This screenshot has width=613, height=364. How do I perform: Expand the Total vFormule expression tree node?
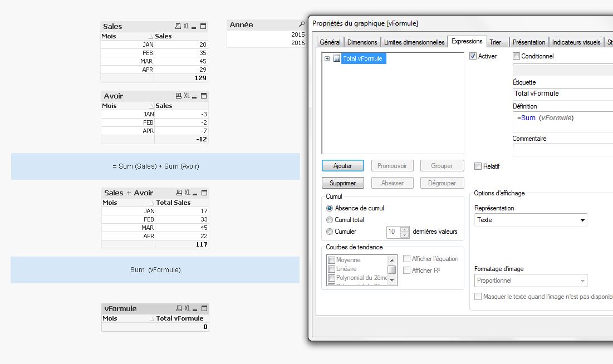[327, 58]
